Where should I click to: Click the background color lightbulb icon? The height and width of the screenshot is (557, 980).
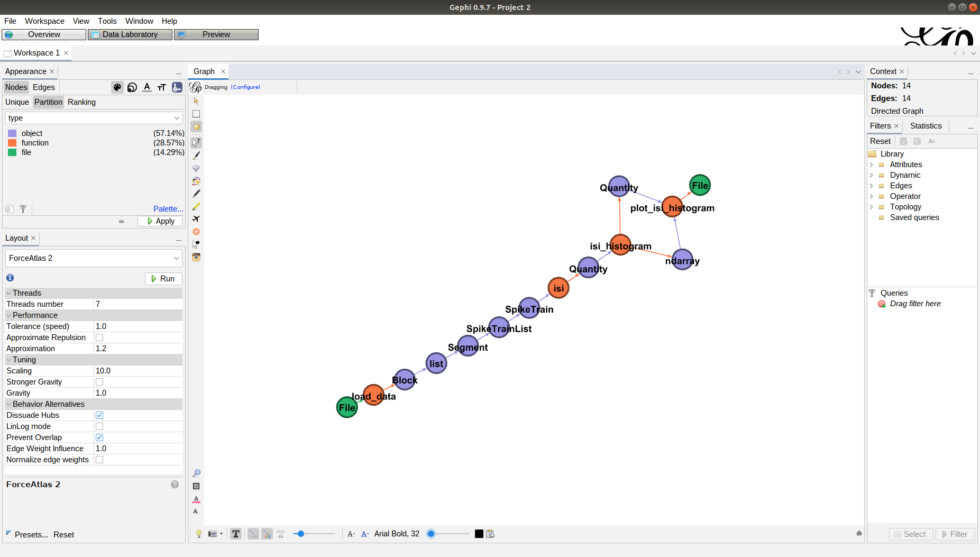(x=199, y=534)
